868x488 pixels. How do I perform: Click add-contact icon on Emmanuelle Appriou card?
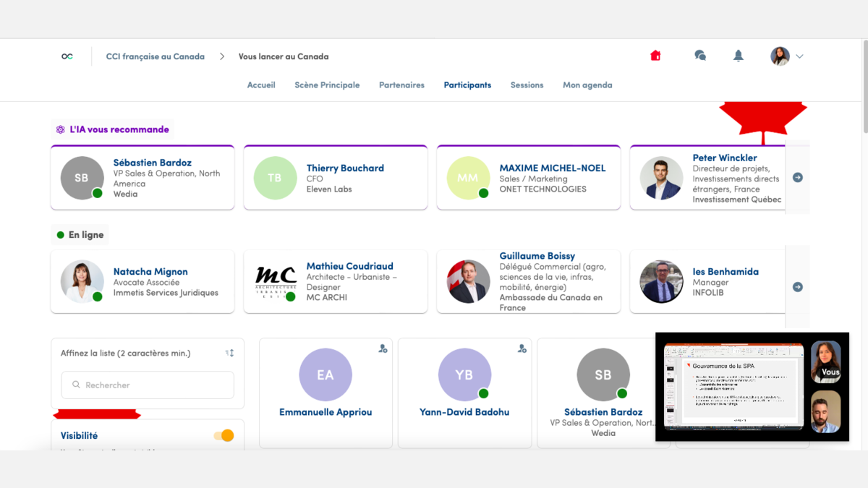tap(383, 348)
